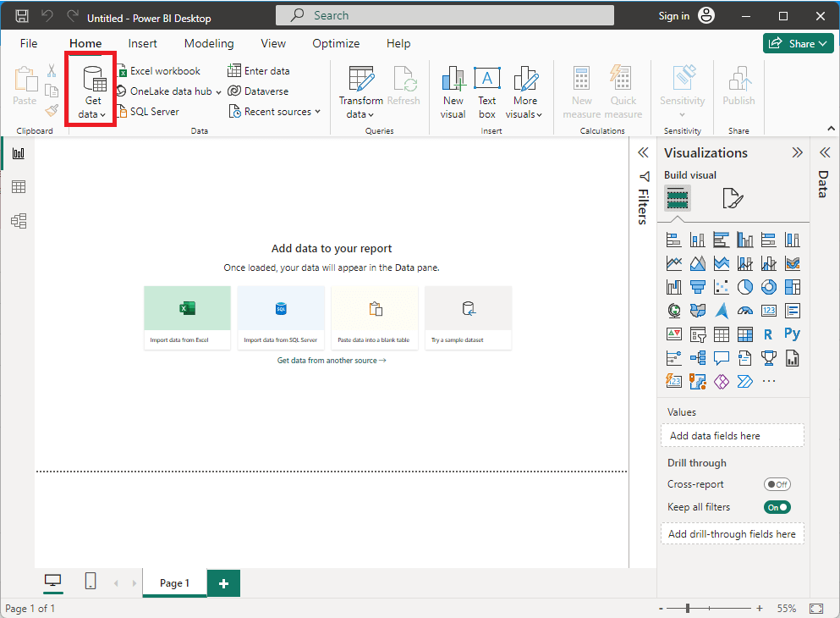The image size is (840, 618).
Task: Click Enter data in ribbon
Action: coord(259,71)
